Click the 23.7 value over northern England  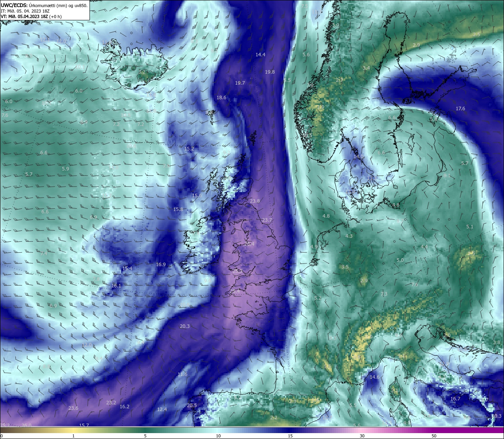[x=267, y=220]
